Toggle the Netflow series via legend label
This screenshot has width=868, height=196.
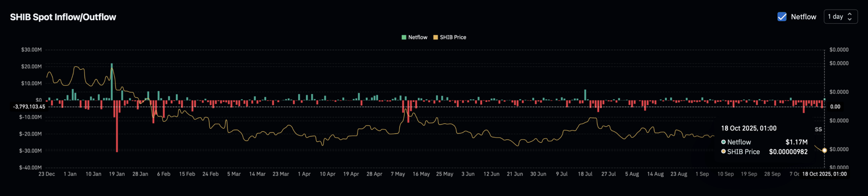pyautogui.click(x=418, y=37)
